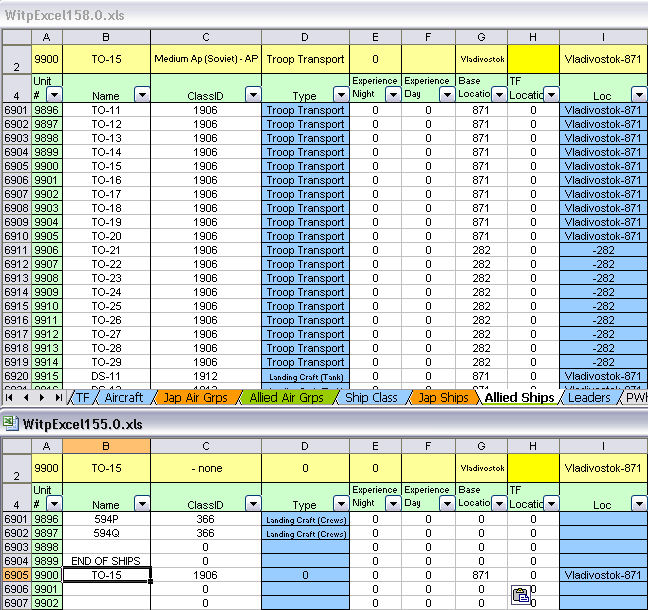648x610 pixels.
Task: Open Unit # filter dropdown in upper window
Action: [x=54, y=95]
